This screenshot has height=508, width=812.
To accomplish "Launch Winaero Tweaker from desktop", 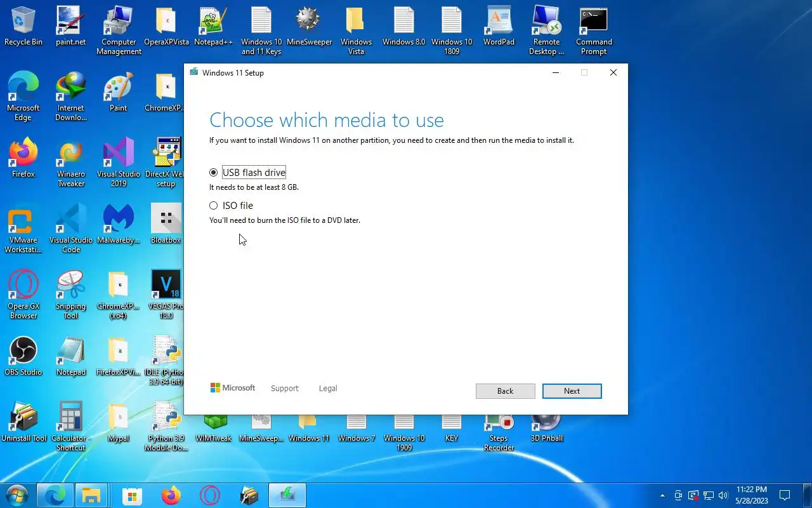I will tap(71, 163).
